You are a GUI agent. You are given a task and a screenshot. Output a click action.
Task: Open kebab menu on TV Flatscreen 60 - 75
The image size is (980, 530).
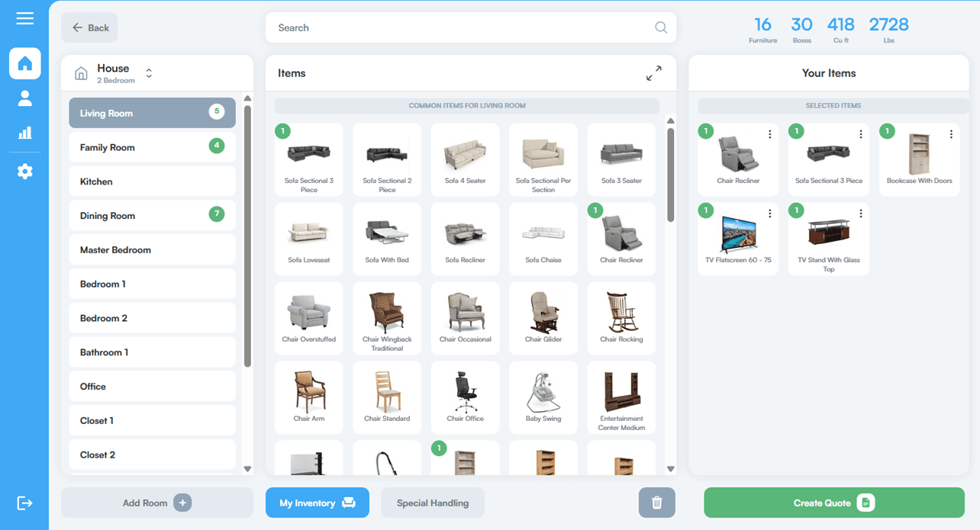click(x=769, y=212)
